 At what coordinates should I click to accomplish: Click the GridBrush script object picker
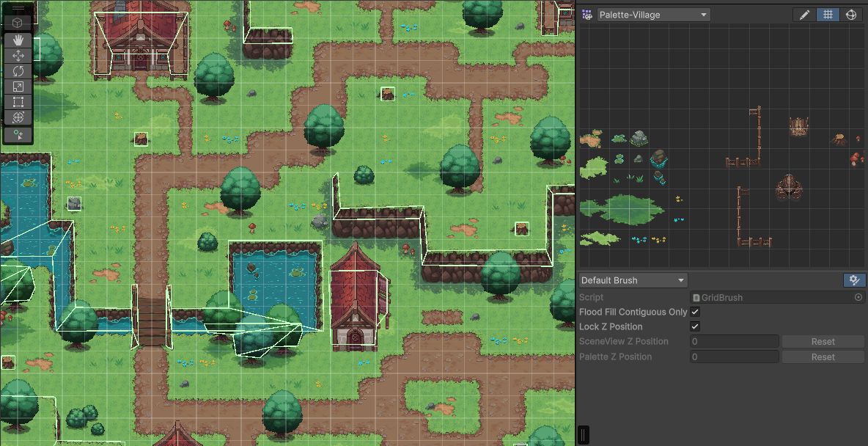858,297
